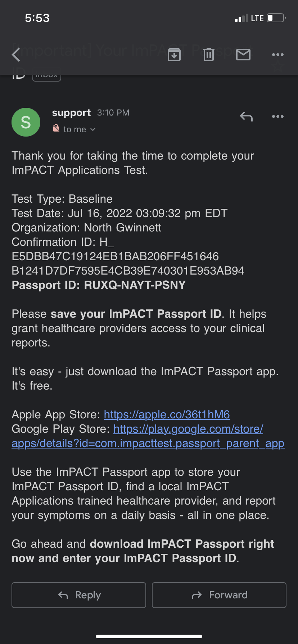Tap the Reply button at bottom
This screenshot has width=298, height=644.
(79, 595)
